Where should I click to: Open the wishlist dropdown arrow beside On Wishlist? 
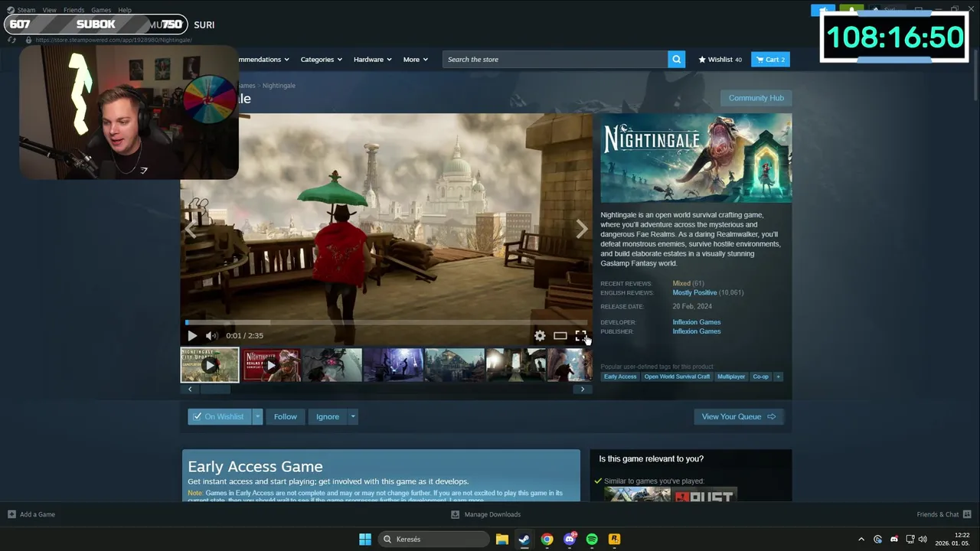pyautogui.click(x=257, y=416)
